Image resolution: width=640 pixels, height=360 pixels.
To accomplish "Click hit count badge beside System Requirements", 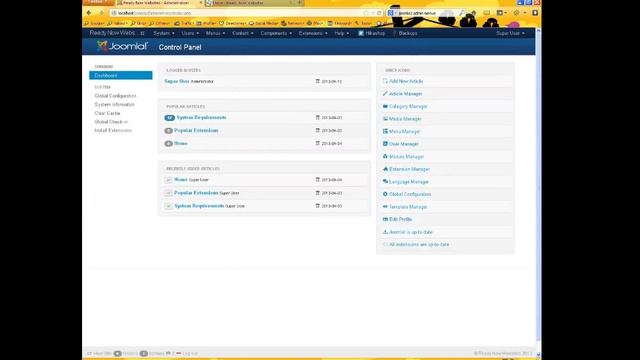I will pyautogui.click(x=169, y=118).
